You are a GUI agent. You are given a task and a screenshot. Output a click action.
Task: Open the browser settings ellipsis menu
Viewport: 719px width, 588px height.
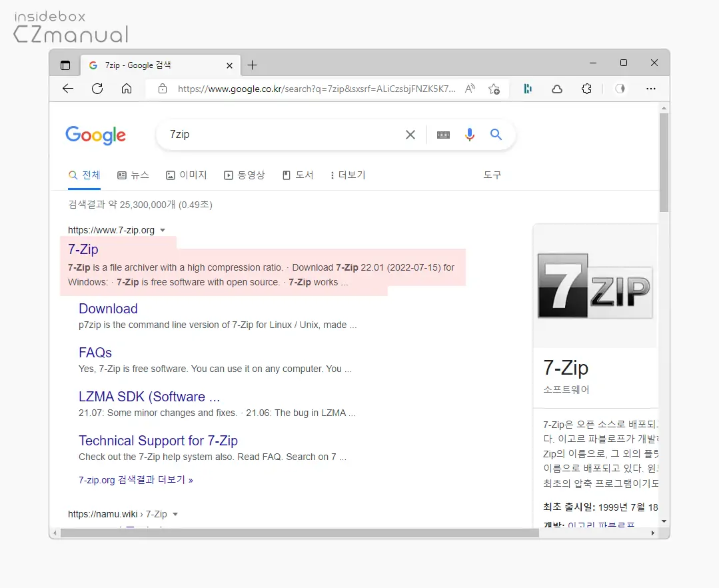click(x=651, y=88)
